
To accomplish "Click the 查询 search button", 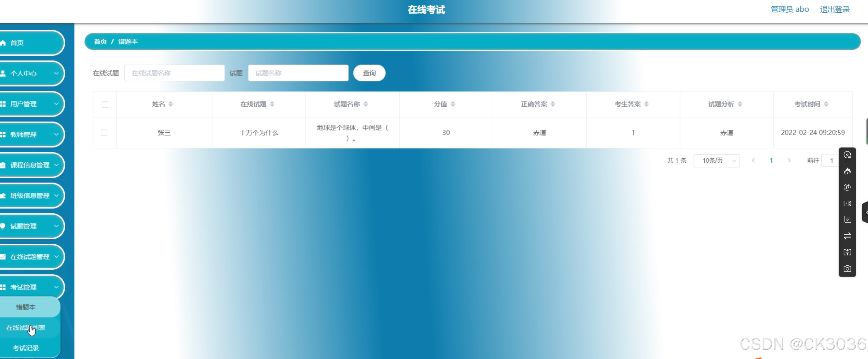I will [369, 73].
